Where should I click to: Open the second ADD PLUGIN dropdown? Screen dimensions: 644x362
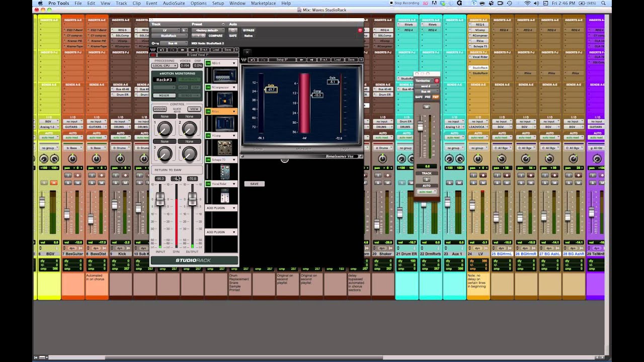[x=234, y=232]
